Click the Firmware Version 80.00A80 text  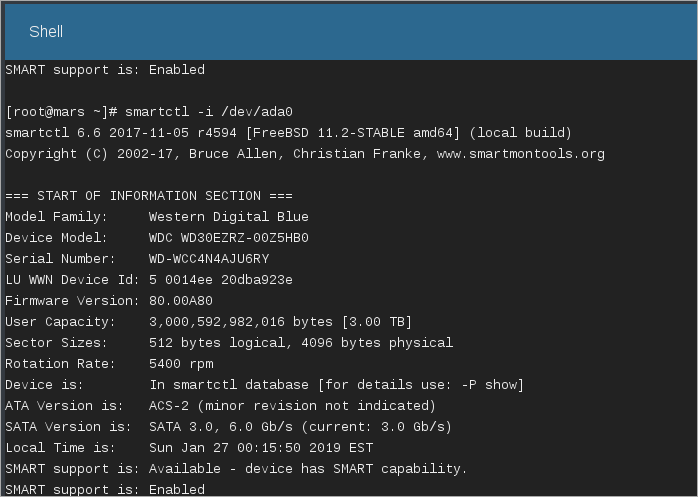click(109, 301)
